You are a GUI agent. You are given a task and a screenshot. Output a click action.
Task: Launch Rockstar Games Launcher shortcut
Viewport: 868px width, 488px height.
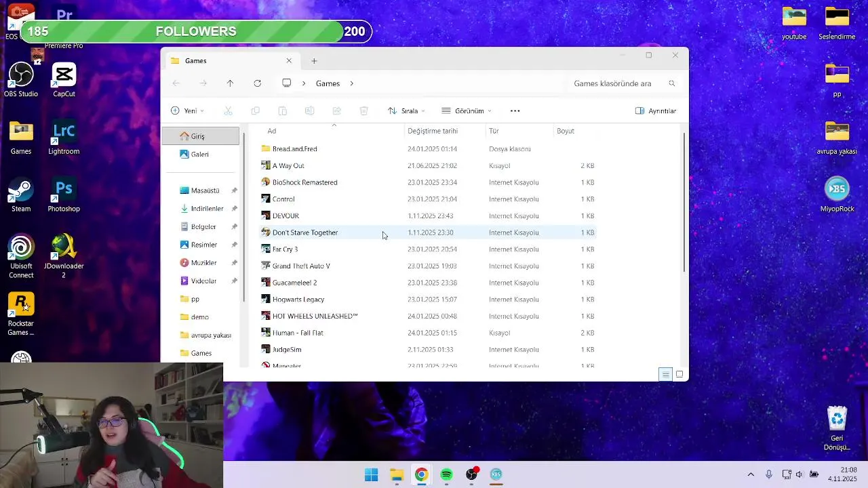pyautogui.click(x=21, y=314)
